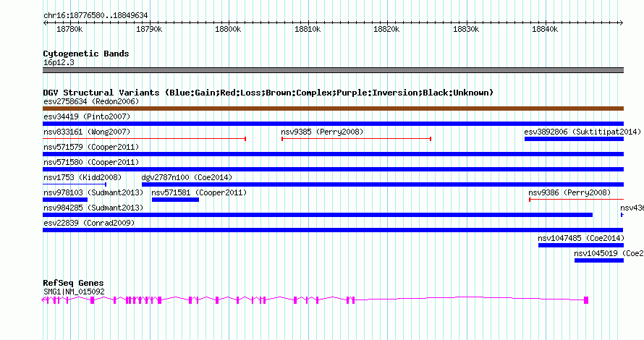
Task: Select the blue nsv571579 gain bar
Action: point(333,154)
